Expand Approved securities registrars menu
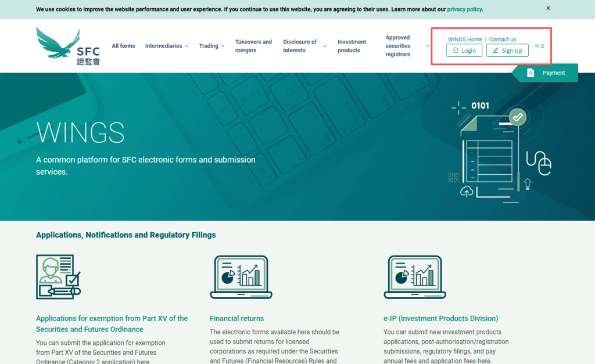 pos(407,46)
